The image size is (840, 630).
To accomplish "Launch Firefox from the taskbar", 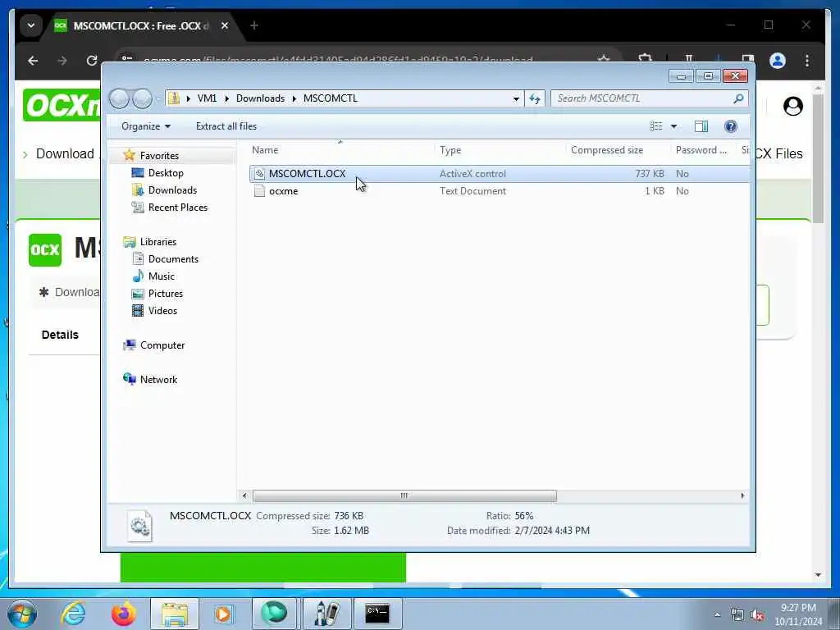I will pos(123,614).
